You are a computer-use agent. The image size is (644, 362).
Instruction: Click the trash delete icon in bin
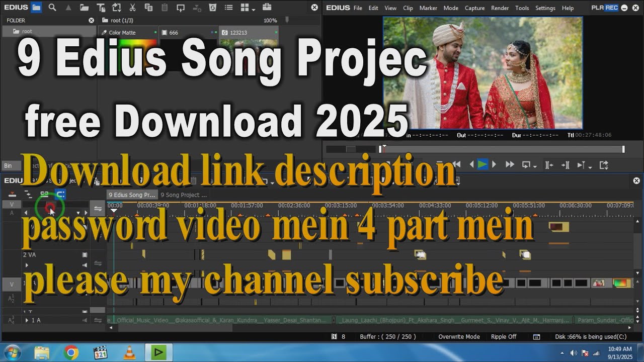coord(212,7)
